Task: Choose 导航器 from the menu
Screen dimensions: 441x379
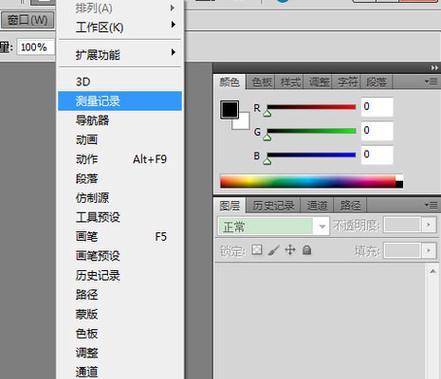Action: coord(120,120)
